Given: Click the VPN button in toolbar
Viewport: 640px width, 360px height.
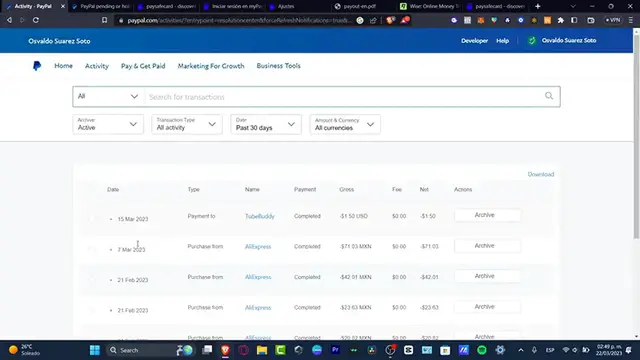Looking at the screenshot, I should click(x=613, y=20).
